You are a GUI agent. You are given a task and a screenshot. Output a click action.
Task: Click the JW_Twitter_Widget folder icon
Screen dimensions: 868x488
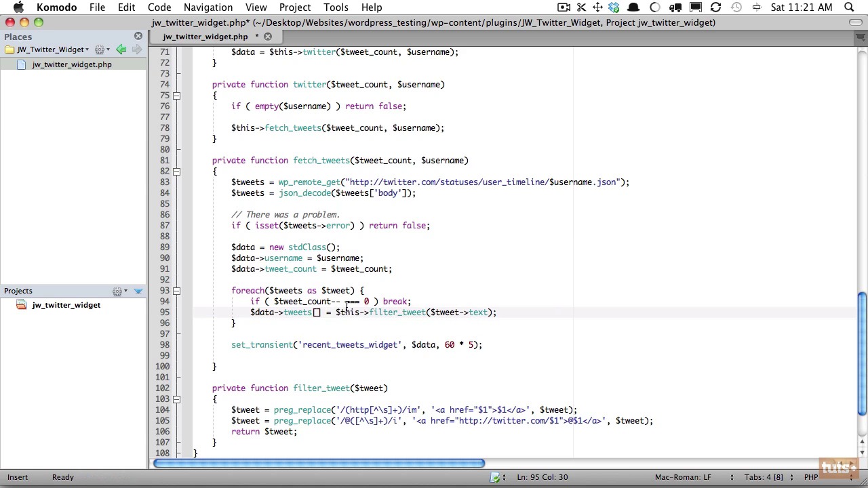click(x=9, y=49)
